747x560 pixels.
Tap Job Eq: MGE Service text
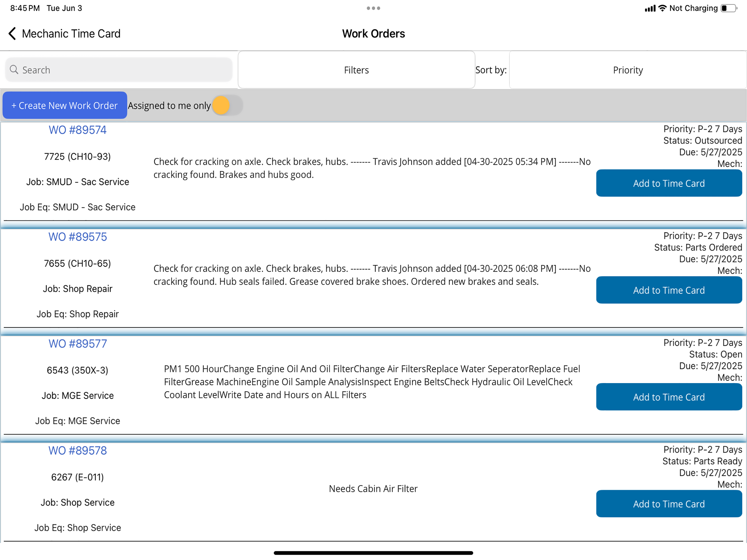click(x=78, y=421)
